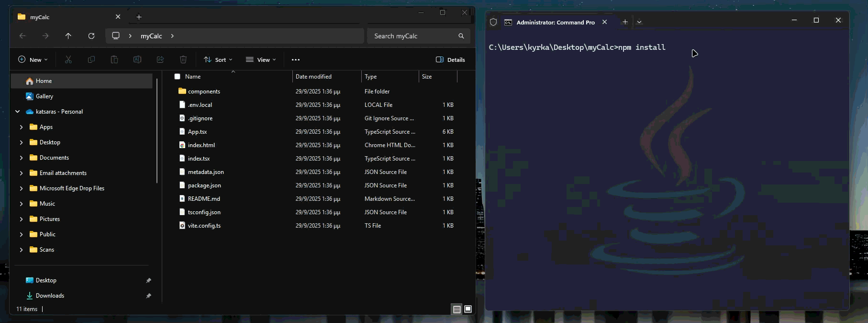Open the Command Prompt tab dropdown arrow
Viewport: 868px width, 323px height.
point(639,22)
